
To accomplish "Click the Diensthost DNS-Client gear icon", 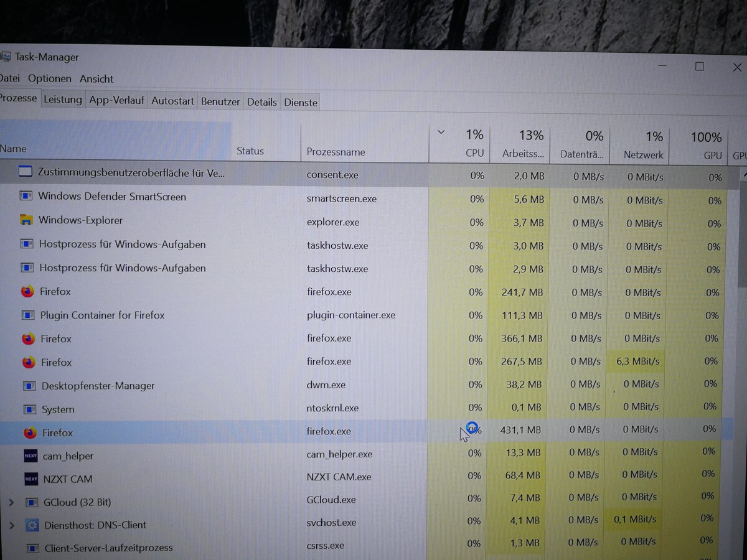I will point(32,525).
